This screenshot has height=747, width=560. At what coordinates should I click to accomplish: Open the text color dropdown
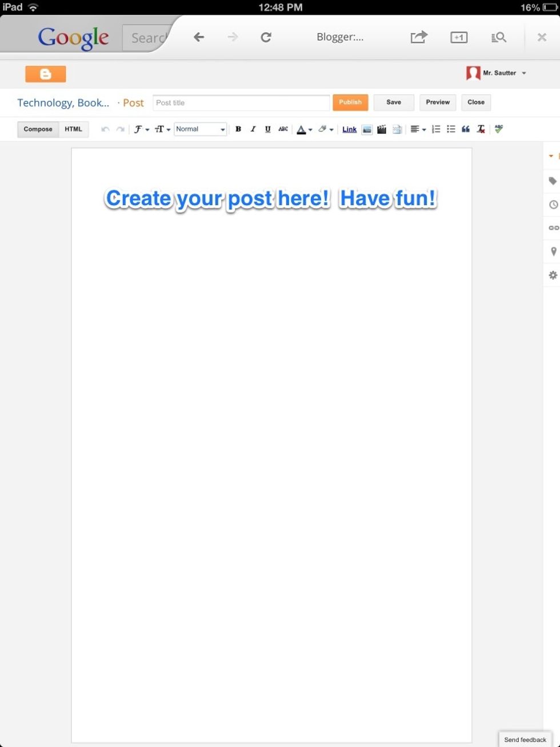click(304, 129)
